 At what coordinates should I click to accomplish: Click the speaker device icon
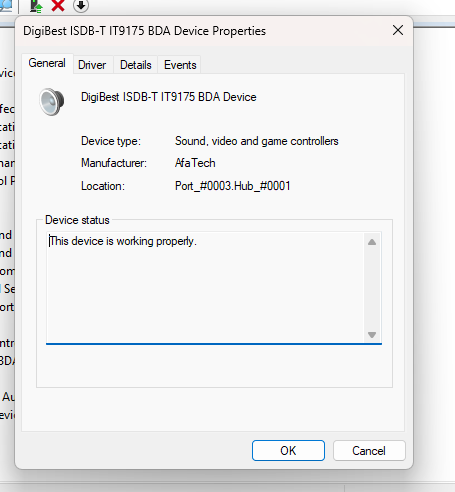(x=52, y=102)
